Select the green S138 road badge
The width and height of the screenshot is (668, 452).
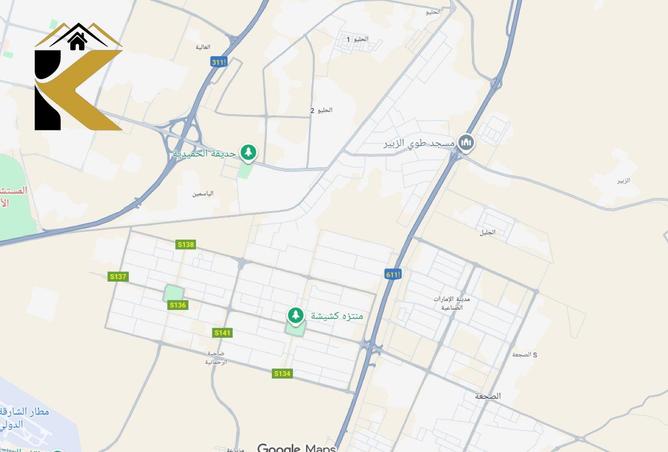[186, 245]
